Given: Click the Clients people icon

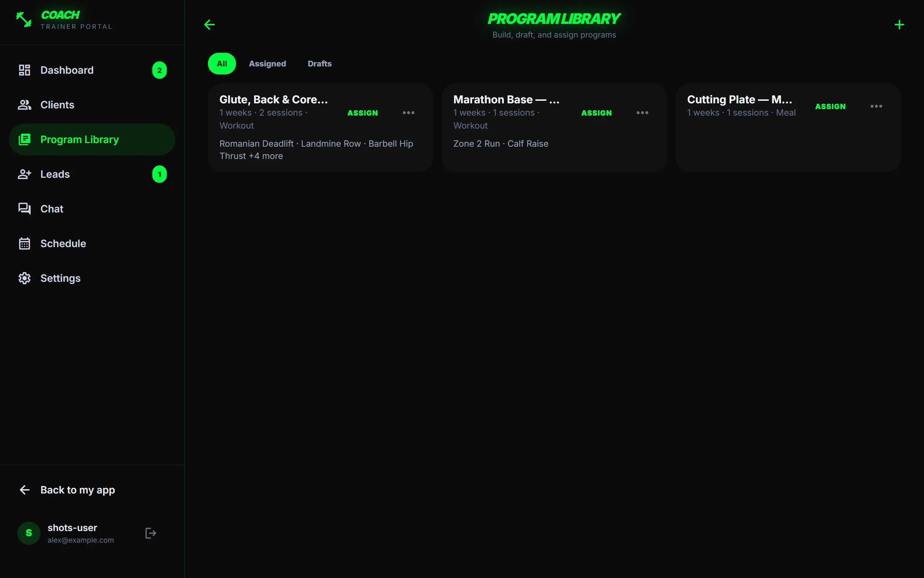Looking at the screenshot, I should 25,105.
